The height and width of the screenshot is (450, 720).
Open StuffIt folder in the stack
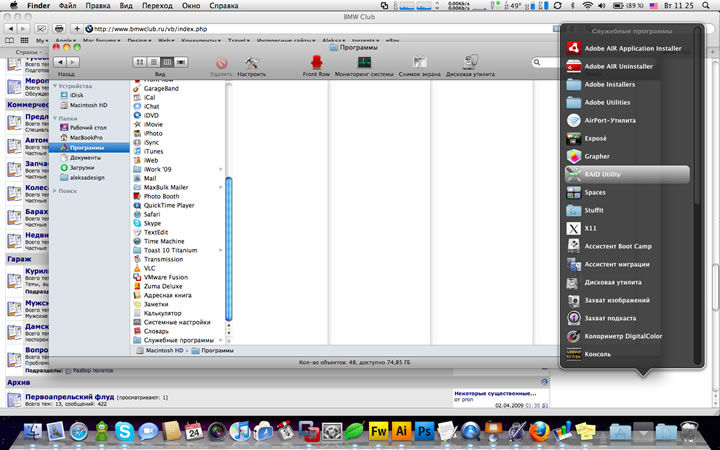pyautogui.click(x=627, y=210)
